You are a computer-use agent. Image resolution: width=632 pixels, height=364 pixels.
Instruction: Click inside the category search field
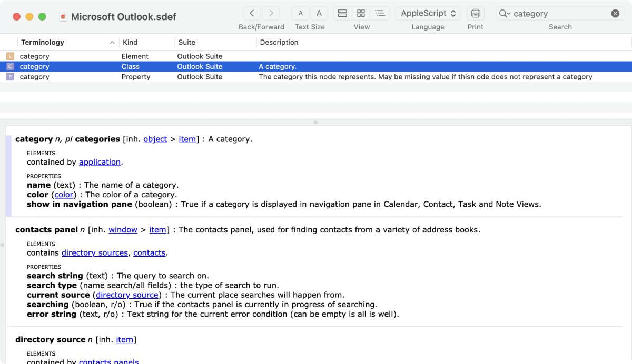(548, 13)
